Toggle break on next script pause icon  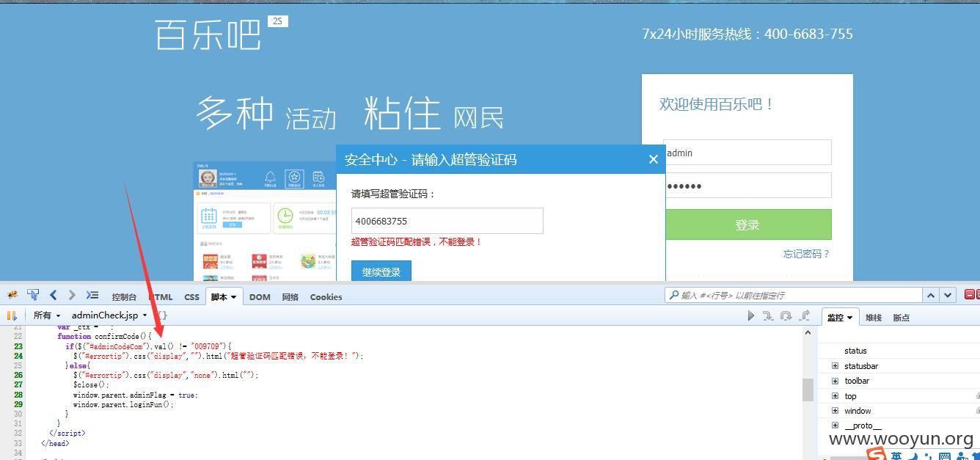point(11,315)
